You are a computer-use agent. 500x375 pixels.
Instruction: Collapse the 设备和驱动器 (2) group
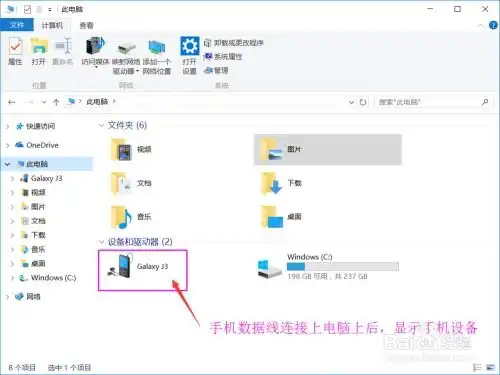(x=101, y=242)
